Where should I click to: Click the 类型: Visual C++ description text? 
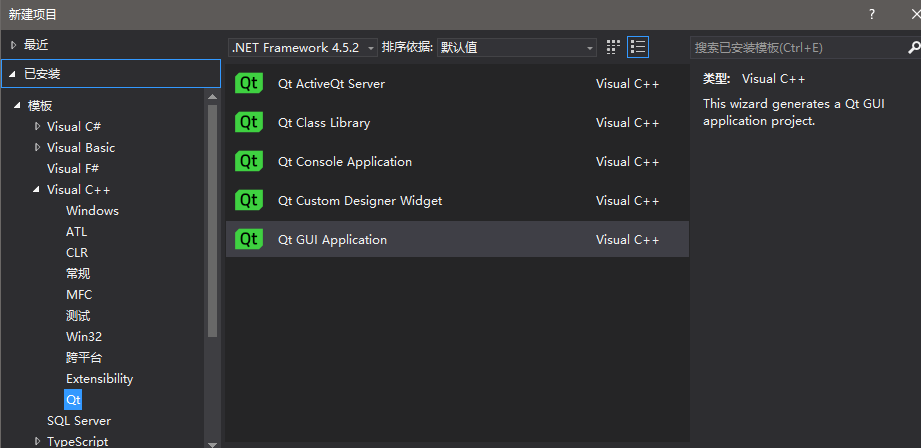[754, 79]
